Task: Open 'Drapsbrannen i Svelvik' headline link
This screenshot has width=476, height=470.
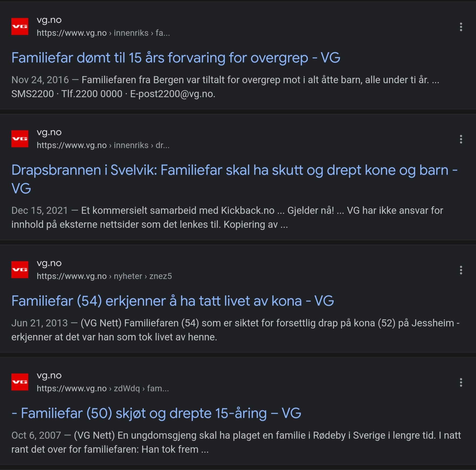Action: pyautogui.click(x=234, y=179)
